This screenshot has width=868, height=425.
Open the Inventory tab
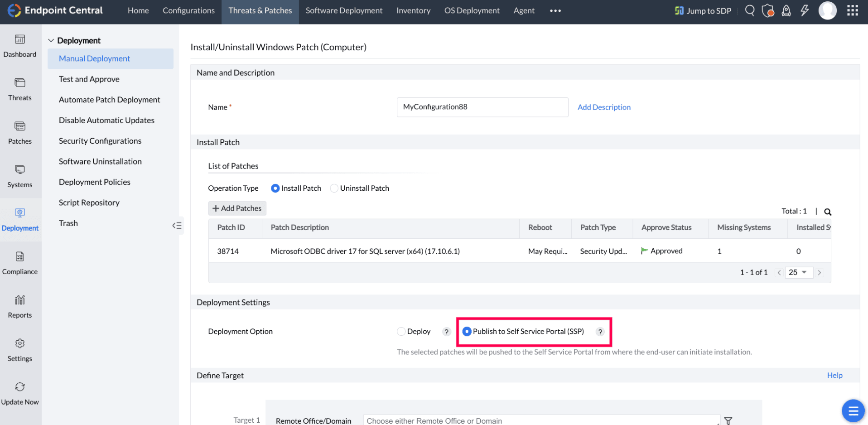pos(413,11)
